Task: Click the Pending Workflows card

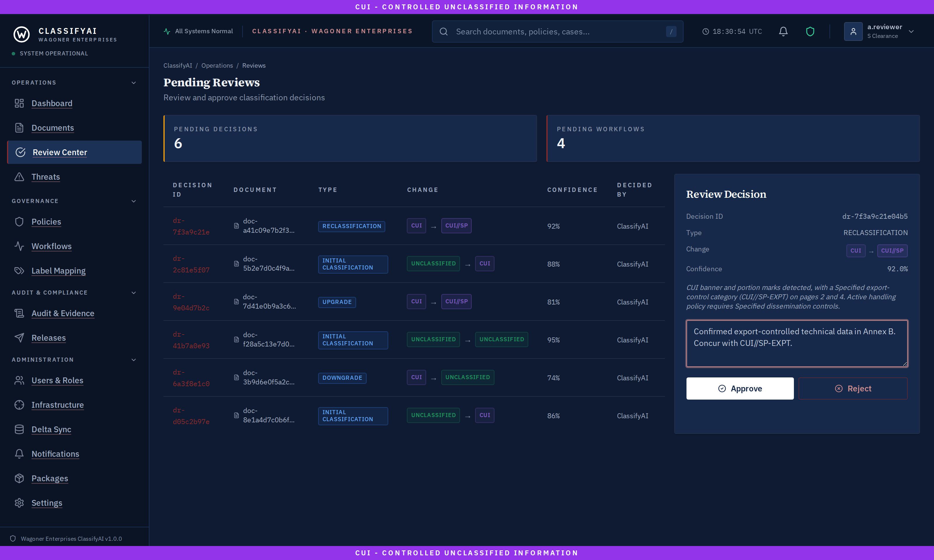Action: 733,139
